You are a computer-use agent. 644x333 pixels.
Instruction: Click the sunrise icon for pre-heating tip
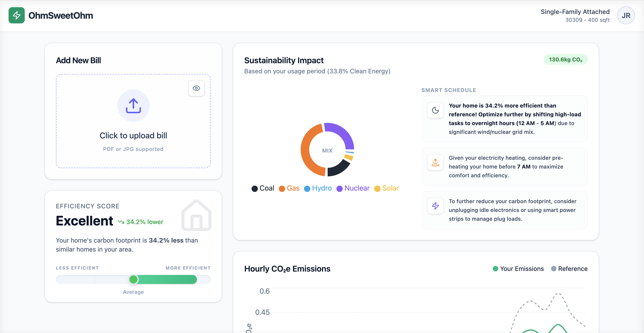(x=435, y=162)
